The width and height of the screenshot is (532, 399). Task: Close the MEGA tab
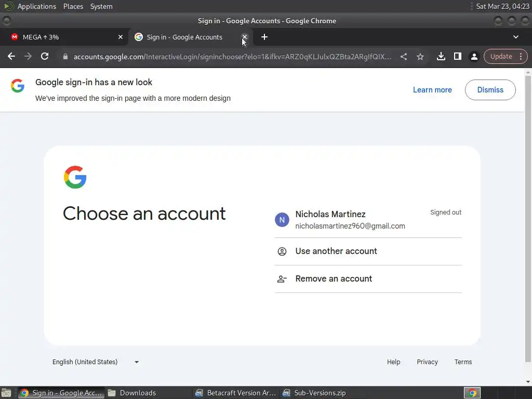tap(121, 37)
